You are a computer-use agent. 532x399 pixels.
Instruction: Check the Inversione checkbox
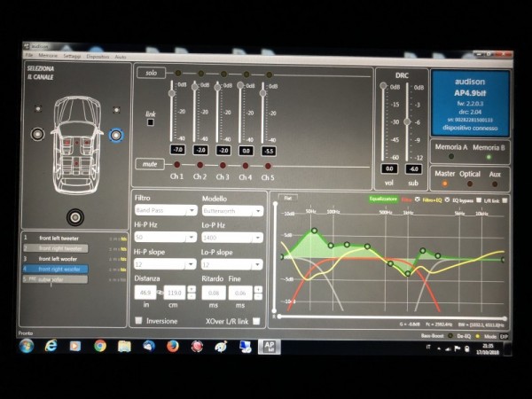pyautogui.click(x=138, y=320)
